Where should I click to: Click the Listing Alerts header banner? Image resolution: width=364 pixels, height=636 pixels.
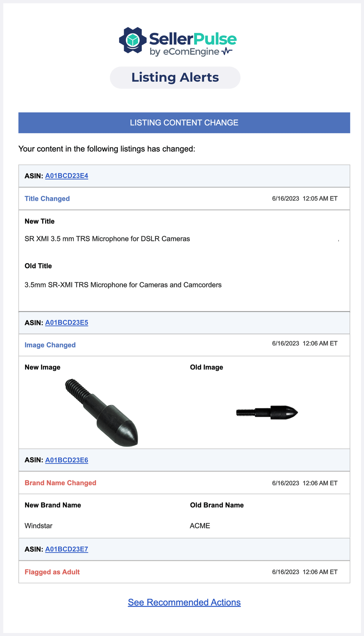(x=175, y=77)
